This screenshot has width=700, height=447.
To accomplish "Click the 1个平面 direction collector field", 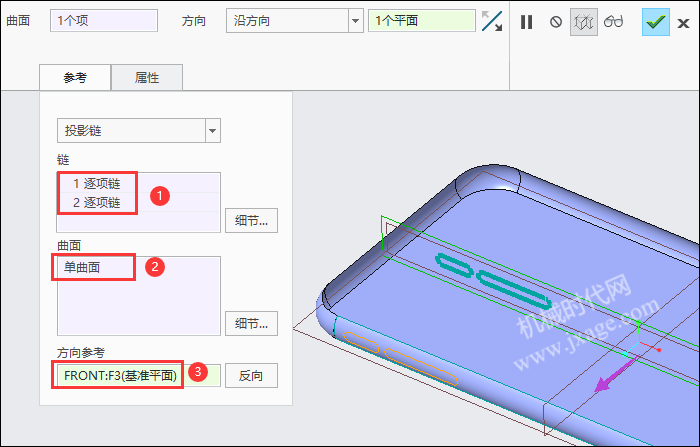I will click(421, 21).
